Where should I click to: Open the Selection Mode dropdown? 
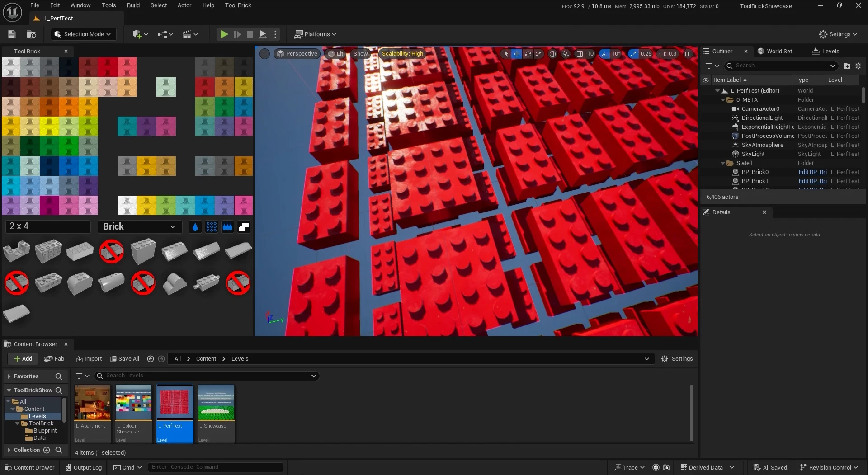point(83,34)
